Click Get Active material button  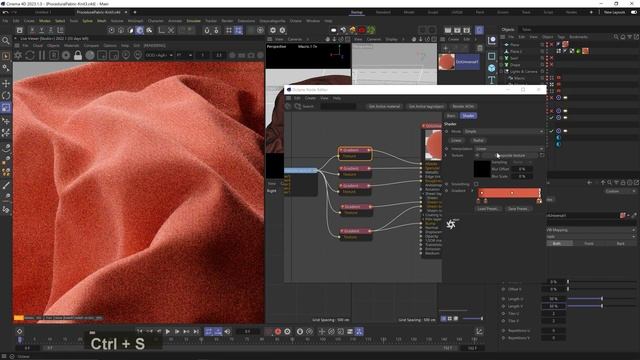click(x=384, y=107)
